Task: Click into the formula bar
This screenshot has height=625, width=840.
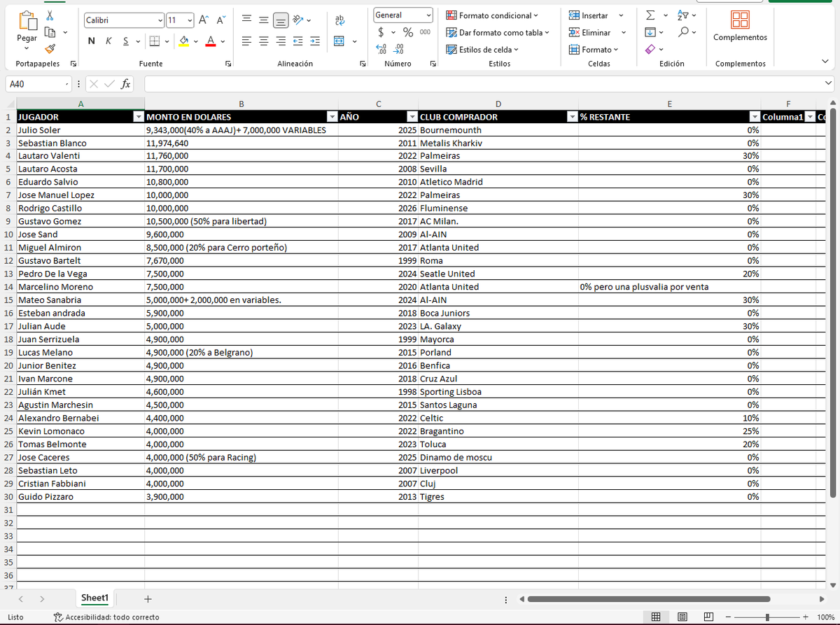Action: tap(483, 84)
